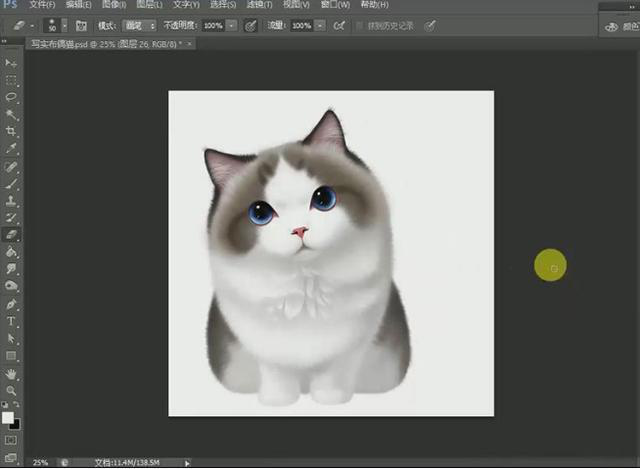Select the Zoom tool
640x469 pixels.
(12, 390)
